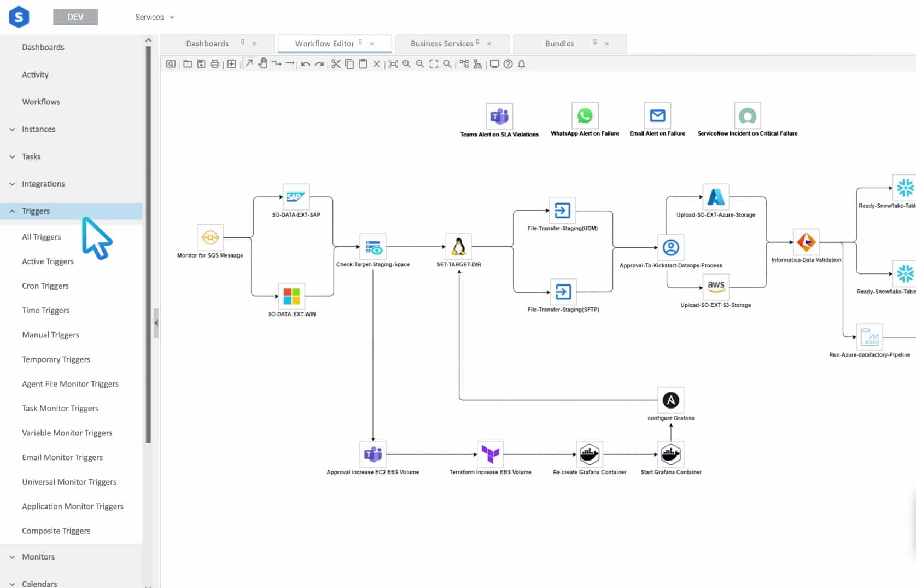Select Terraform Increase EBS Volume node
916x588 pixels.
pos(490,454)
